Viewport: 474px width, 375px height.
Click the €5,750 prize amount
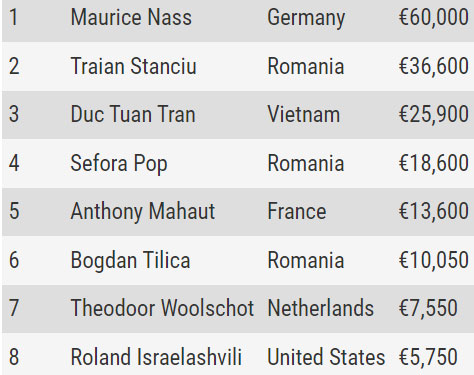coord(428,357)
